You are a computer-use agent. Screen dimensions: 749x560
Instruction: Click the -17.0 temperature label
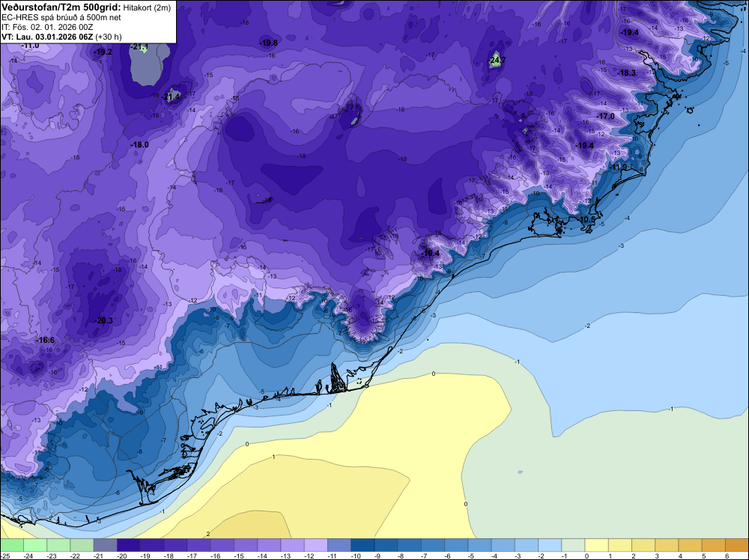click(606, 117)
